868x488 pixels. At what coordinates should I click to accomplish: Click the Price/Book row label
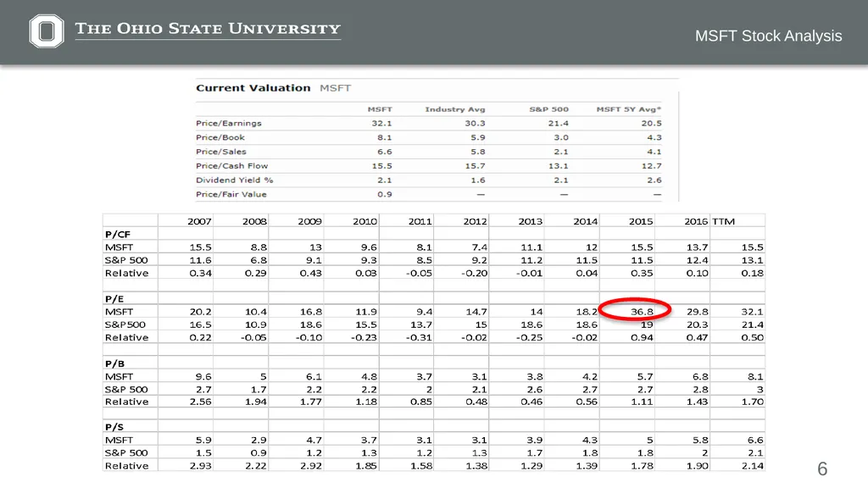coord(220,138)
